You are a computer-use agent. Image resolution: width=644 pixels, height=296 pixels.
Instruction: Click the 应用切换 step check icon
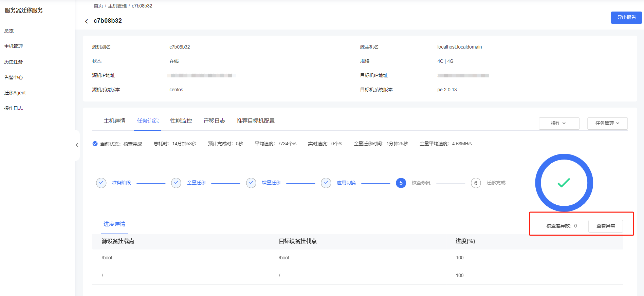pos(326,183)
